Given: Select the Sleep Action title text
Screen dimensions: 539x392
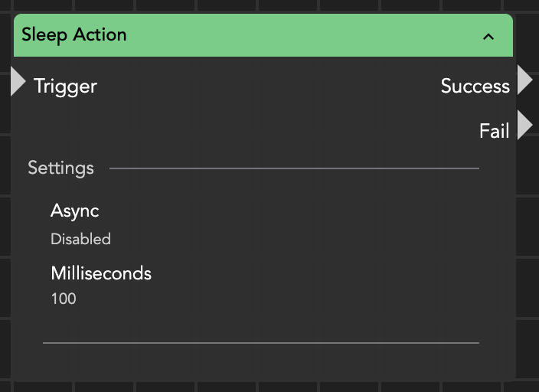Looking at the screenshot, I should (74, 35).
